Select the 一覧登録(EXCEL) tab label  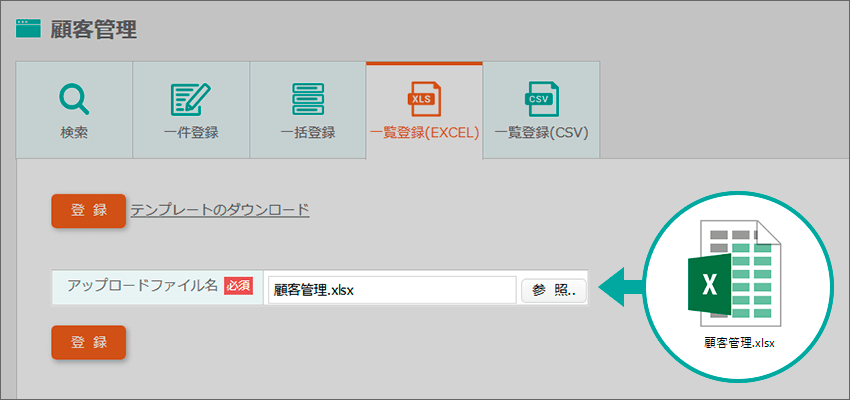[x=424, y=133]
